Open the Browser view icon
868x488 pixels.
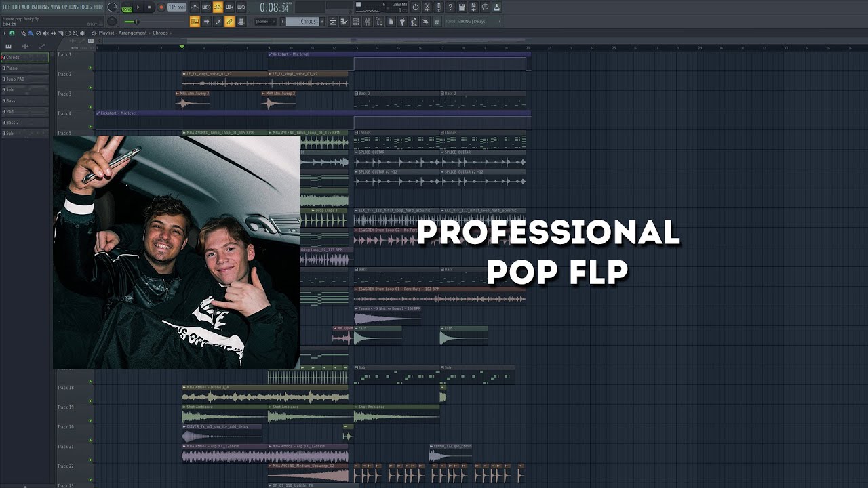pos(379,22)
